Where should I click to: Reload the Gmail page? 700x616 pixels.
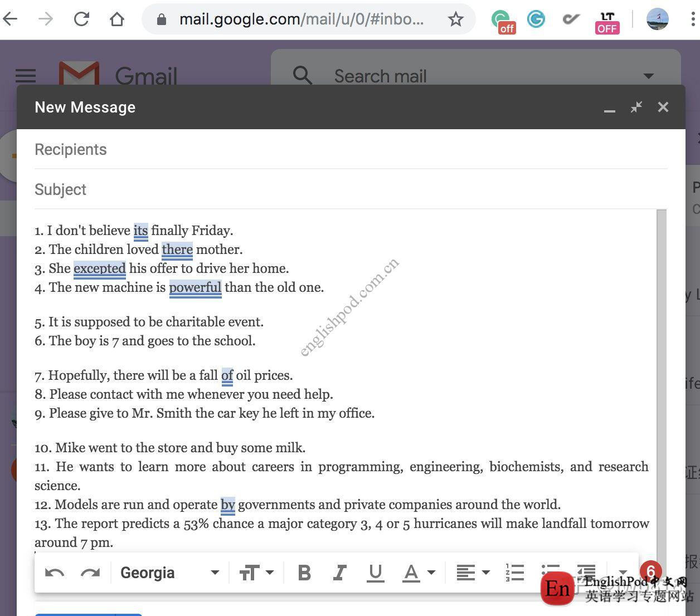[82, 19]
